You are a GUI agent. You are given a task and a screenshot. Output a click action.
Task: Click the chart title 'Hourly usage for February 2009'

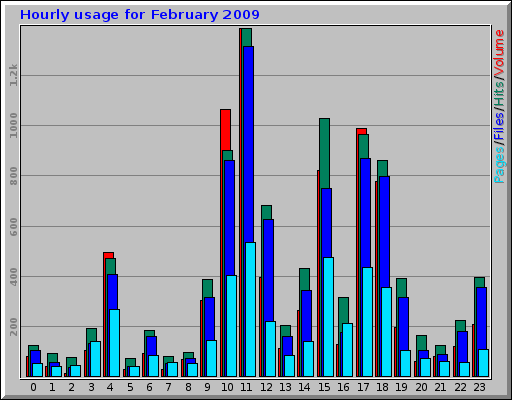pyautogui.click(x=140, y=15)
